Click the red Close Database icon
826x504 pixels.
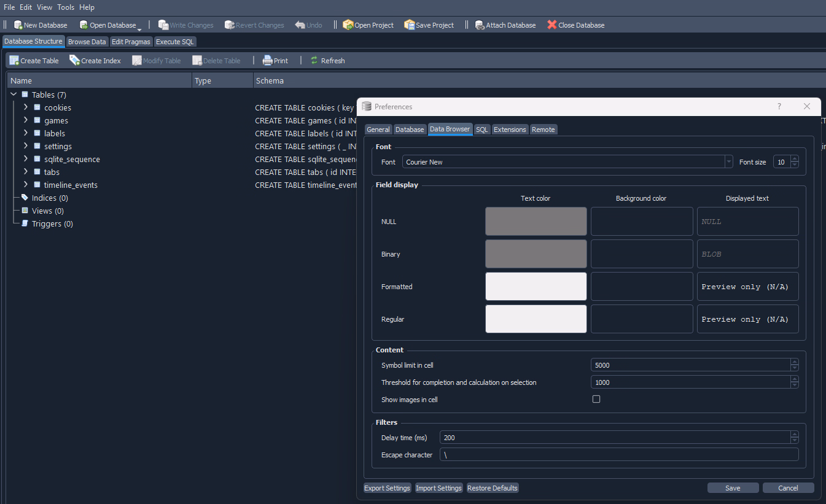tap(552, 25)
